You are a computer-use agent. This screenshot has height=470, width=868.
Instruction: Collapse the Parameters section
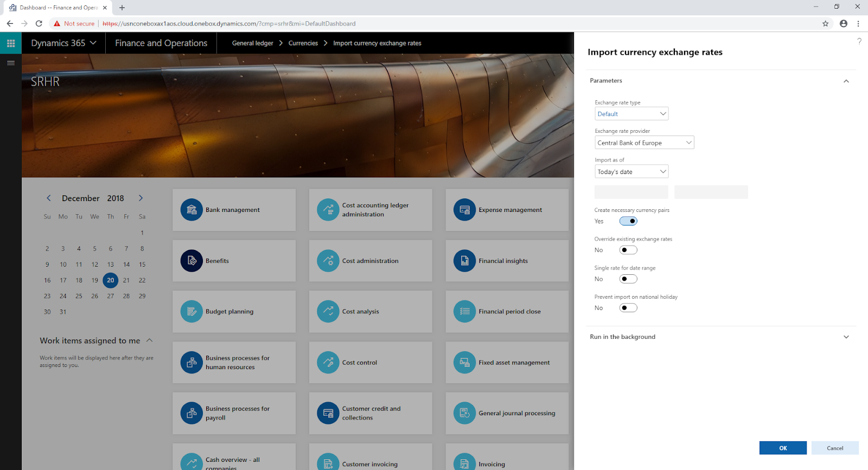pos(846,81)
